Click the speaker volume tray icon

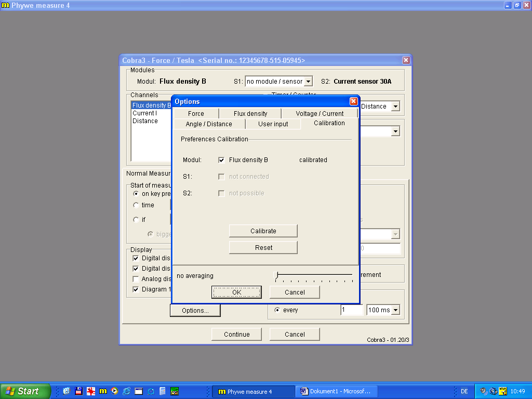484,391
